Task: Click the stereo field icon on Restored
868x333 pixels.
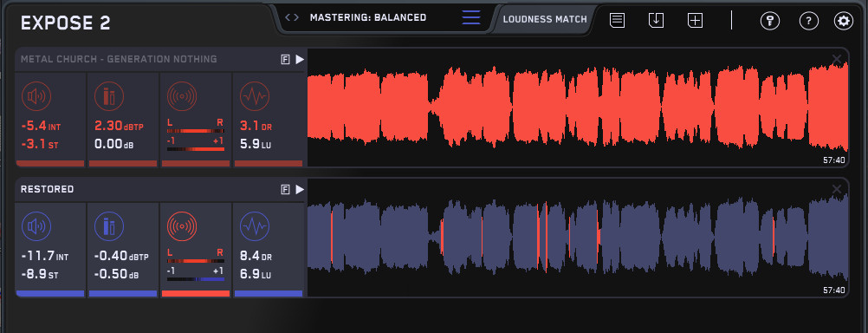Action: click(x=182, y=226)
